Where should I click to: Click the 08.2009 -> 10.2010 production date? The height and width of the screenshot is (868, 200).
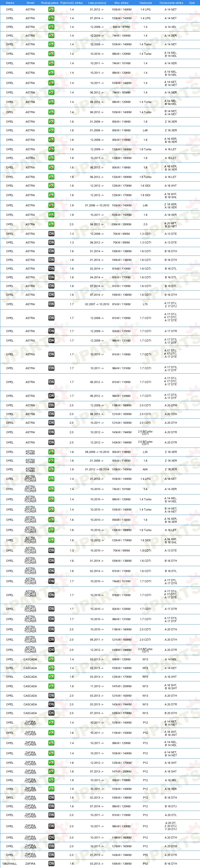[97, 452]
